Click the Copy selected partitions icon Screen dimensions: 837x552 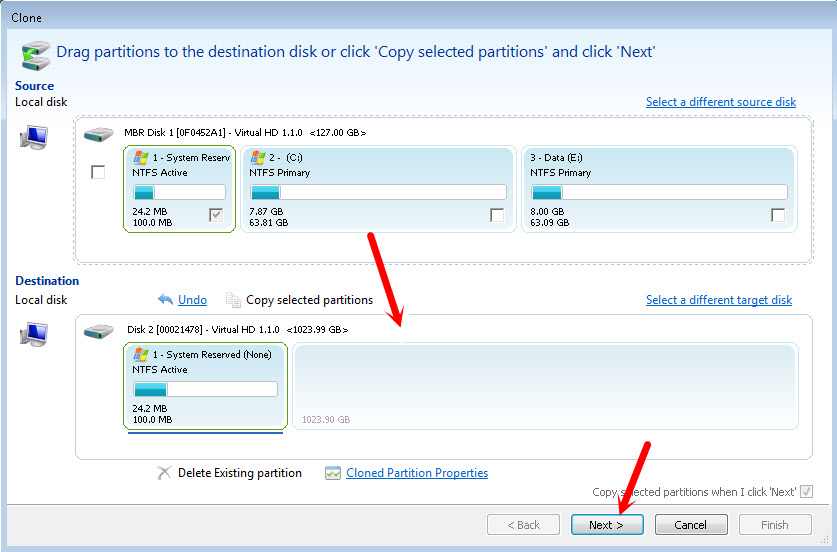(x=233, y=300)
